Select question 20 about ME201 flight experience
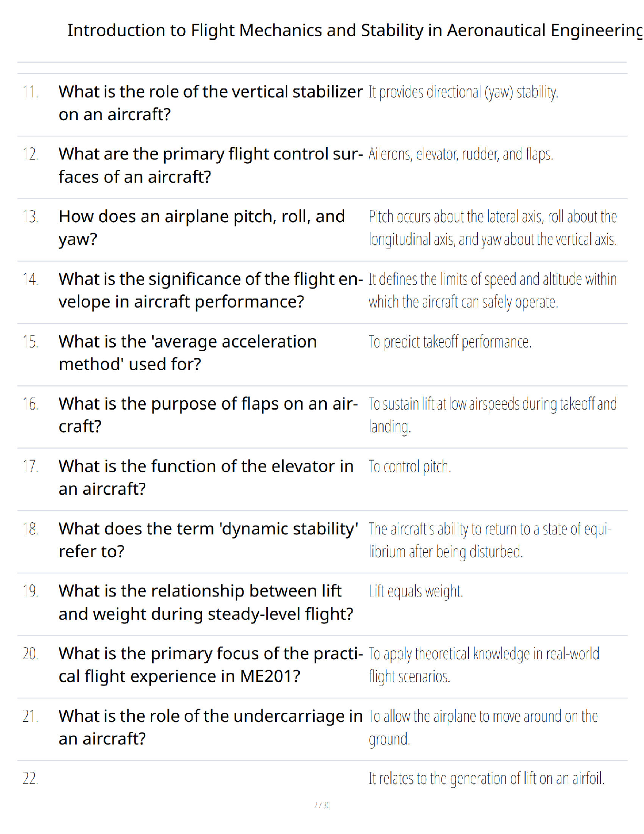Screen dimensions: 644x834 [210, 664]
